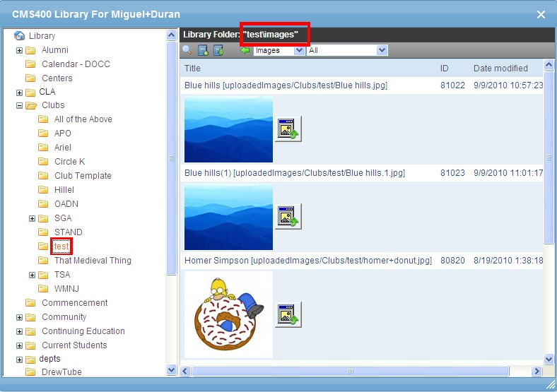Open the Ariel folder

(x=62, y=147)
